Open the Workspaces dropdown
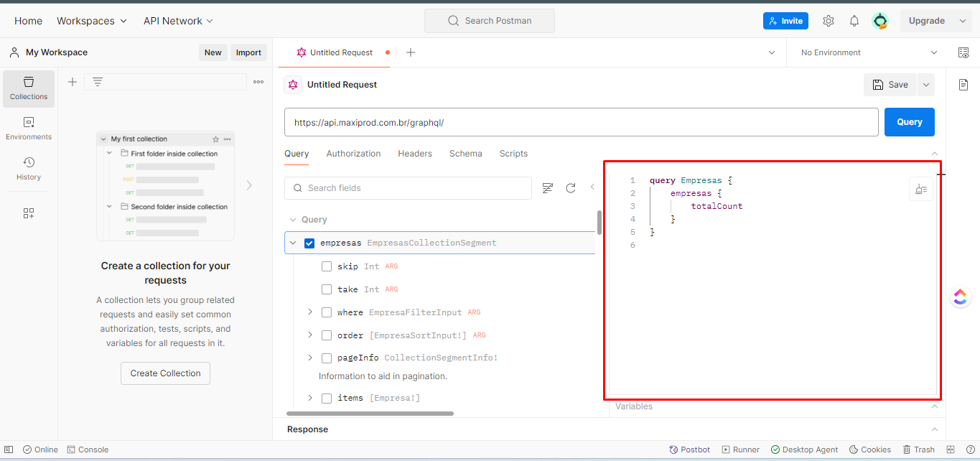The height and width of the screenshot is (461, 980). [92, 21]
